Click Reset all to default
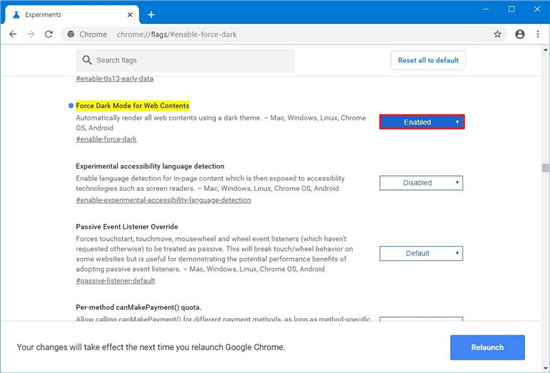The width and height of the screenshot is (550, 373). click(428, 60)
